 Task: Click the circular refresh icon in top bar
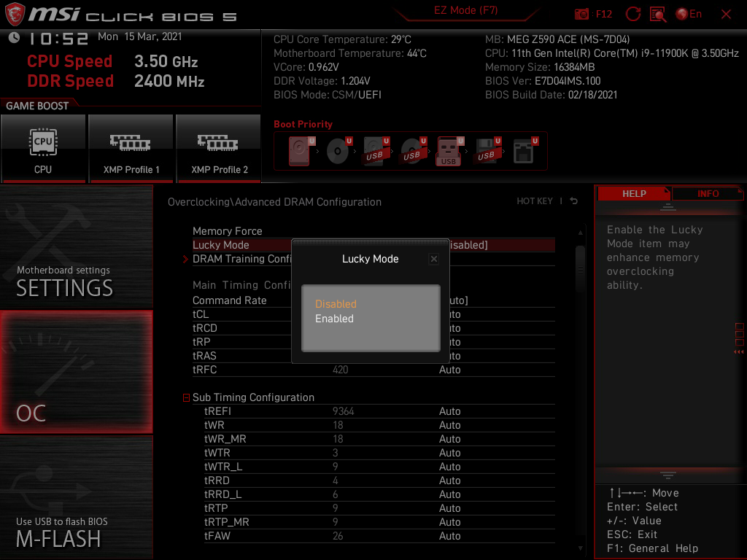tap(632, 14)
